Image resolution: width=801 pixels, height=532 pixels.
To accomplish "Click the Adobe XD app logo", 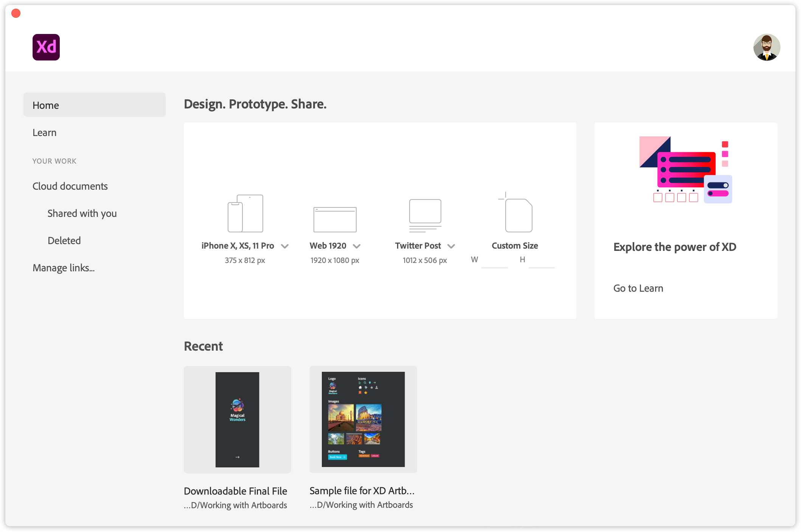I will [x=46, y=47].
